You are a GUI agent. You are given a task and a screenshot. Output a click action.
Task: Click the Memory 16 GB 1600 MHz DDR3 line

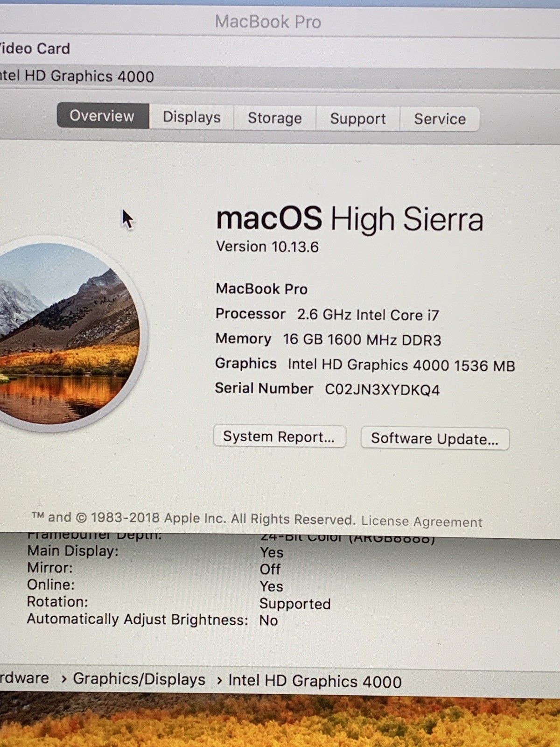coord(328,339)
